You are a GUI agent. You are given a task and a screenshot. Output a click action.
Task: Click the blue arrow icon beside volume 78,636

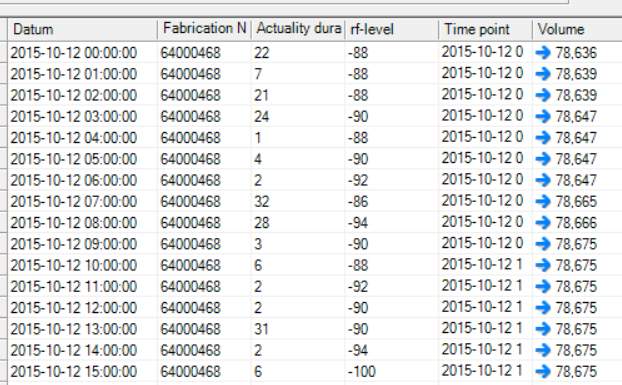[x=543, y=53]
